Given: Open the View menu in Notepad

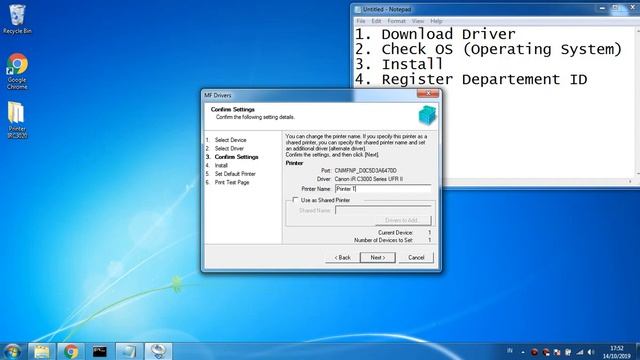Looking at the screenshot, I should pyautogui.click(x=418, y=21).
